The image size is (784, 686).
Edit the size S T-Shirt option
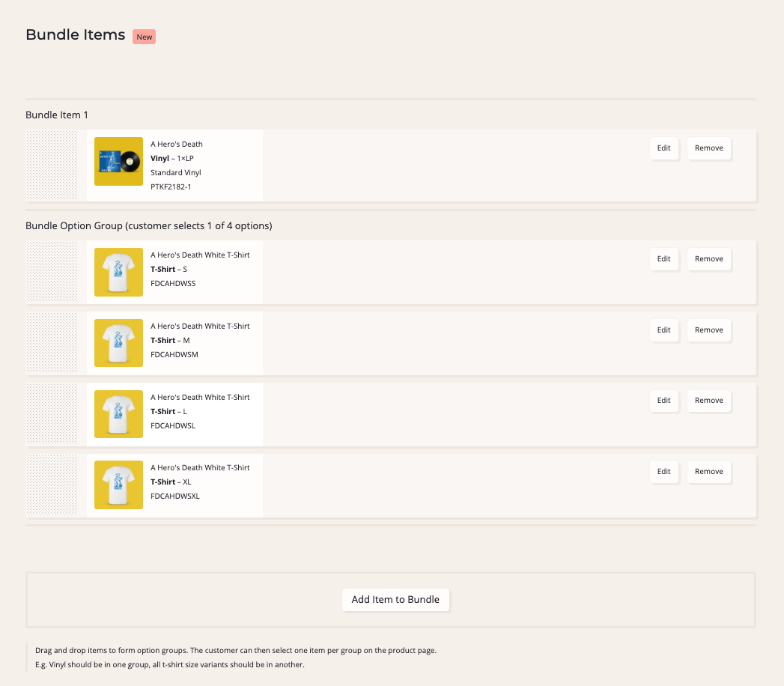click(x=663, y=259)
